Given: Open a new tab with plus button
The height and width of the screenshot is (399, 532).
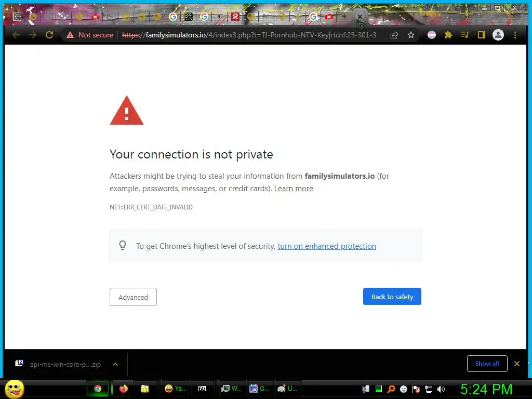Looking at the screenshot, I should [x=425, y=16].
